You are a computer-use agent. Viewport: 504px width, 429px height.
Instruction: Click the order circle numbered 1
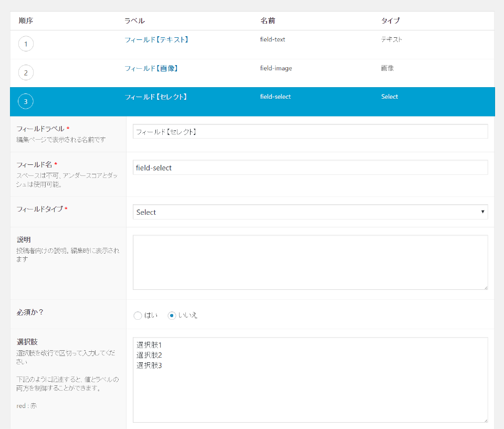[26, 44]
